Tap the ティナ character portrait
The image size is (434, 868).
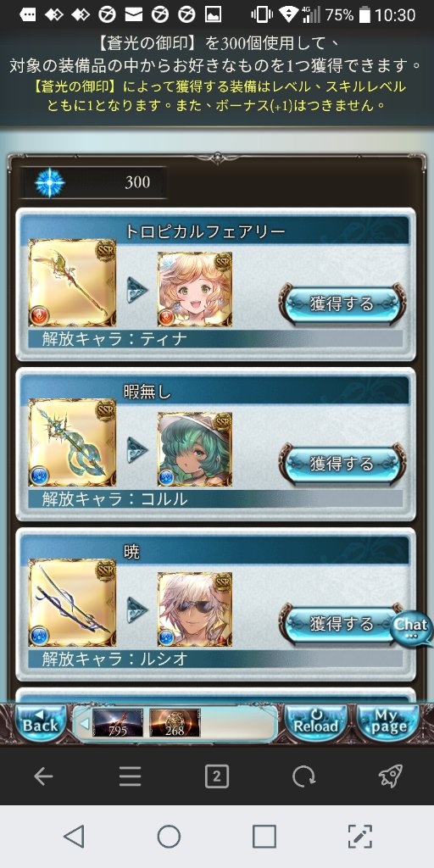click(195, 289)
